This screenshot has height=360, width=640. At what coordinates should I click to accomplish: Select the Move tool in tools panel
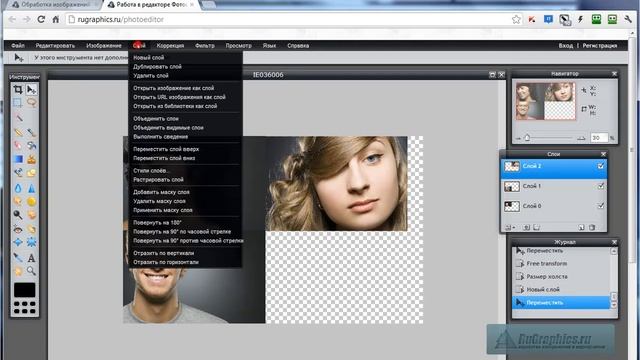point(31,89)
